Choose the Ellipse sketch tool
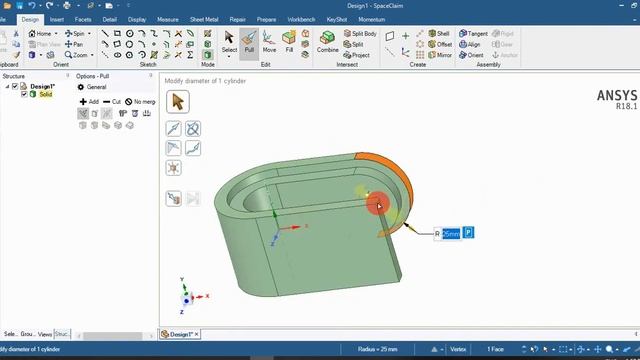This screenshot has height=360, width=640. click(118, 55)
